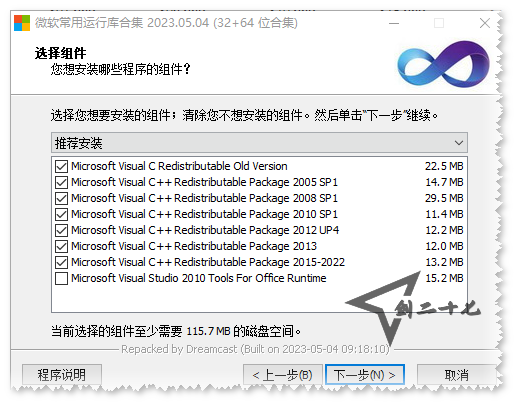The image size is (520, 408).
Task: Click the 12.2 MB size value
Action: click(x=444, y=230)
